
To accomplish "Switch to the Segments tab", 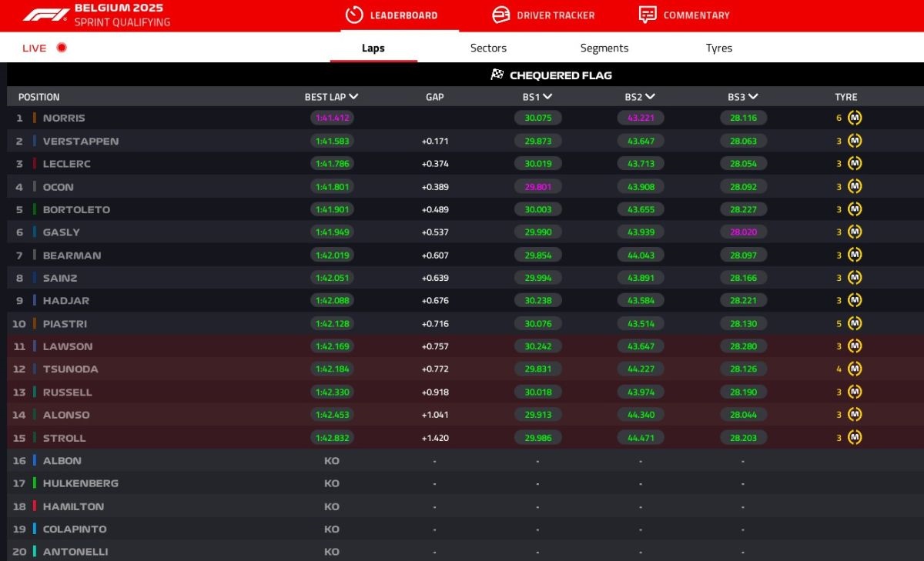I will (x=604, y=48).
